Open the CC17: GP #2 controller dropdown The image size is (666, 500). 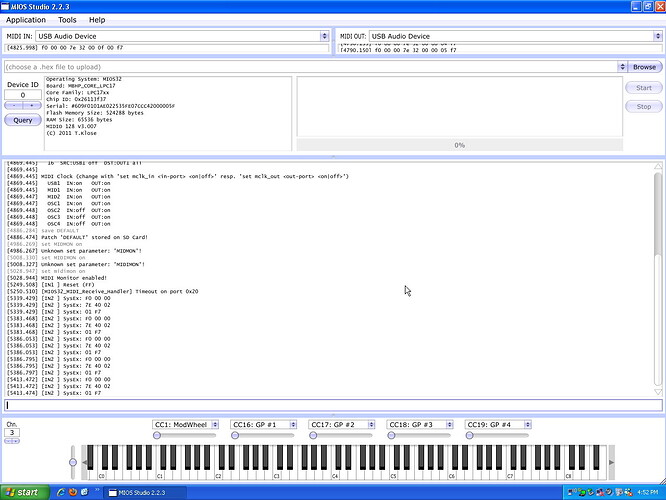[x=371, y=424]
